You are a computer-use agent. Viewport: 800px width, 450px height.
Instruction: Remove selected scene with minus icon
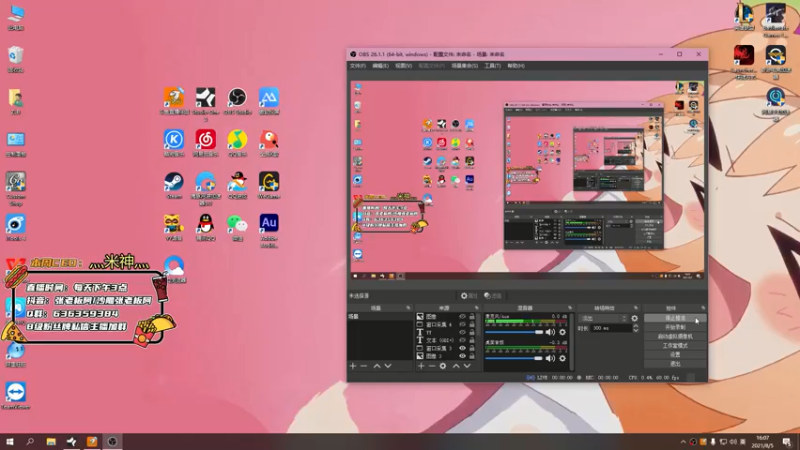click(x=364, y=366)
